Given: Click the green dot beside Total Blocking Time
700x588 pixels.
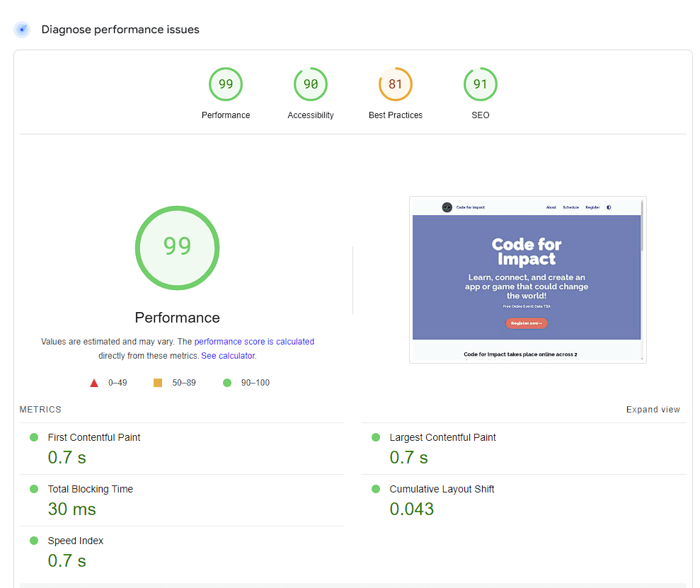Looking at the screenshot, I should pyautogui.click(x=34, y=489).
